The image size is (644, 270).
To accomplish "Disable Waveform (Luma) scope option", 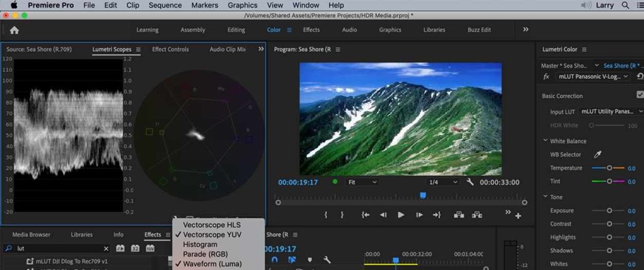I will 212,264.
